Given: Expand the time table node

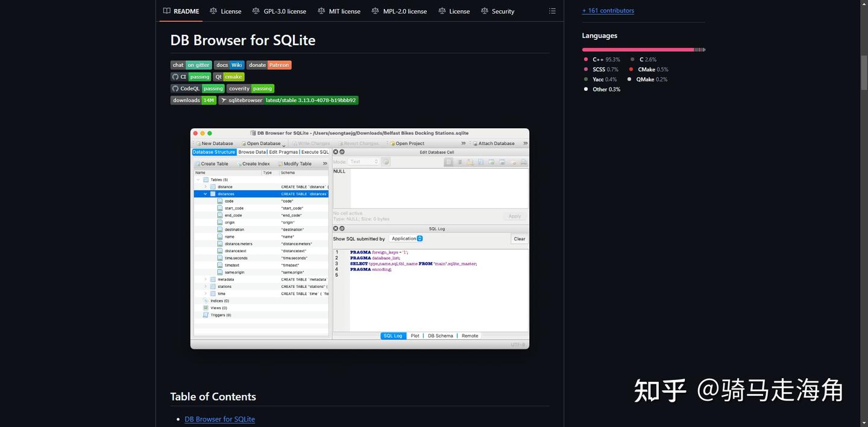Looking at the screenshot, I should (x=206, y=294).
